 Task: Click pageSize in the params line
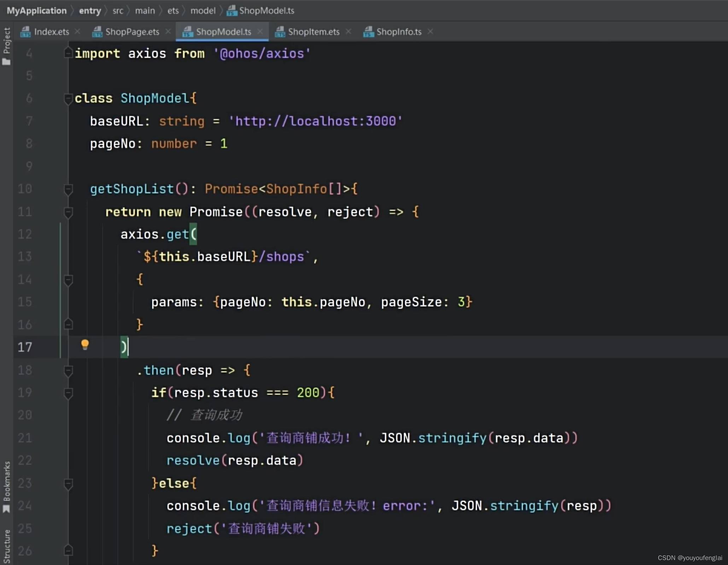click(411, 302)
